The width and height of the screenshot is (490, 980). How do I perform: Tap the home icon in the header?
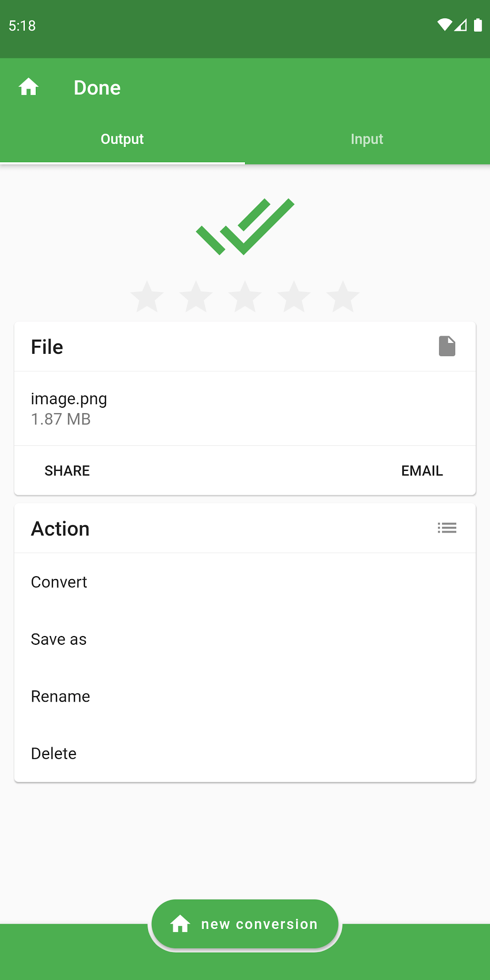tap(28, 87)
